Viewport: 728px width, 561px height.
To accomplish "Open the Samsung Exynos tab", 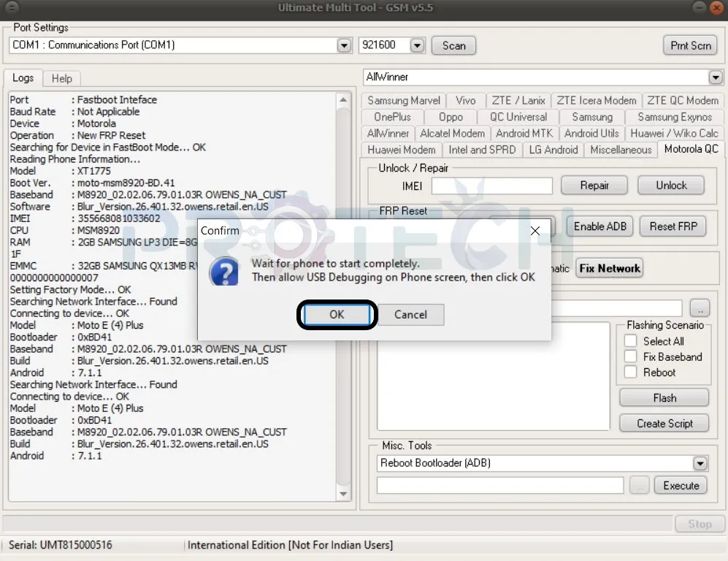I will (x=674, y=117).
